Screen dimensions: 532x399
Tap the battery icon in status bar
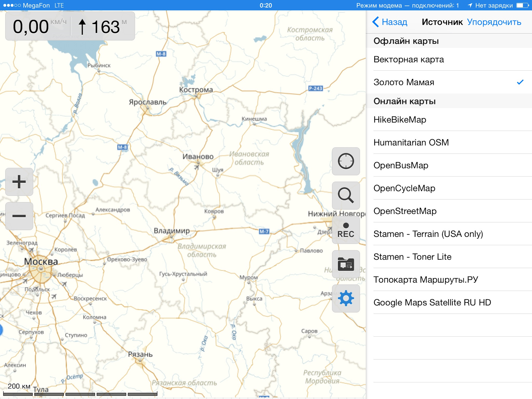tap(523, 5)
